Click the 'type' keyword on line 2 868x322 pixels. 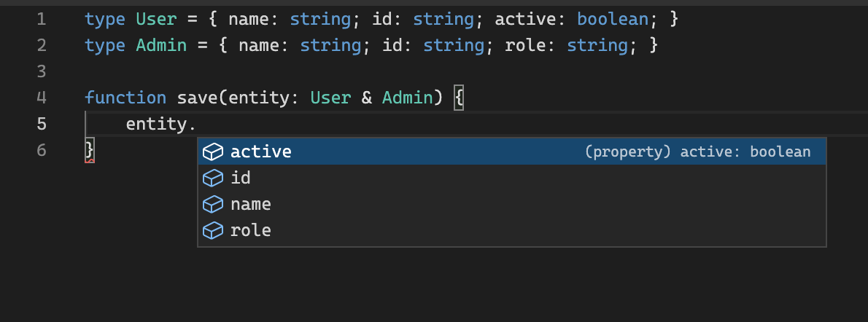[x=105, y=45]
